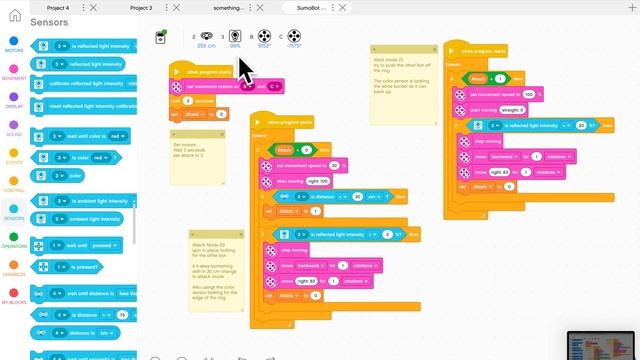This screenshot has height=360, width=640.
Task: Edit movement speed value 30
Action: point(334,165)
